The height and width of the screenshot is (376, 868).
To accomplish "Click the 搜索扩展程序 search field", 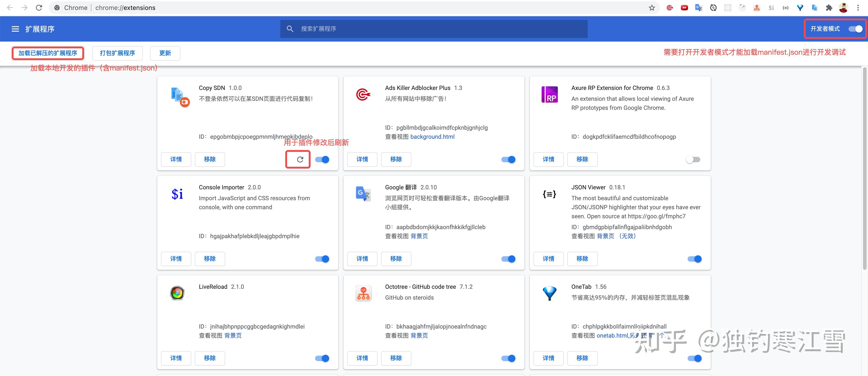I will [x=434, y=29].
